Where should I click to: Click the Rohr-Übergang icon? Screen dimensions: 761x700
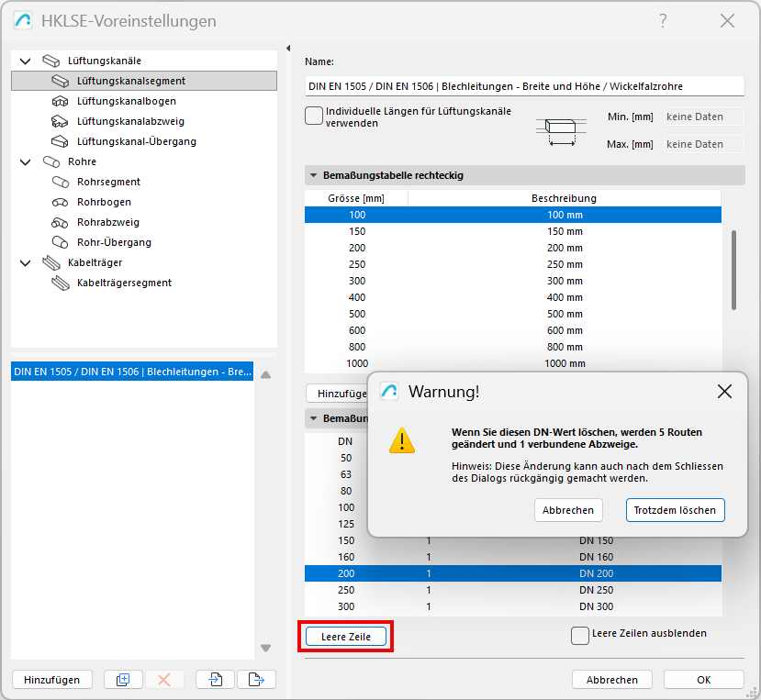coord(61,242)
